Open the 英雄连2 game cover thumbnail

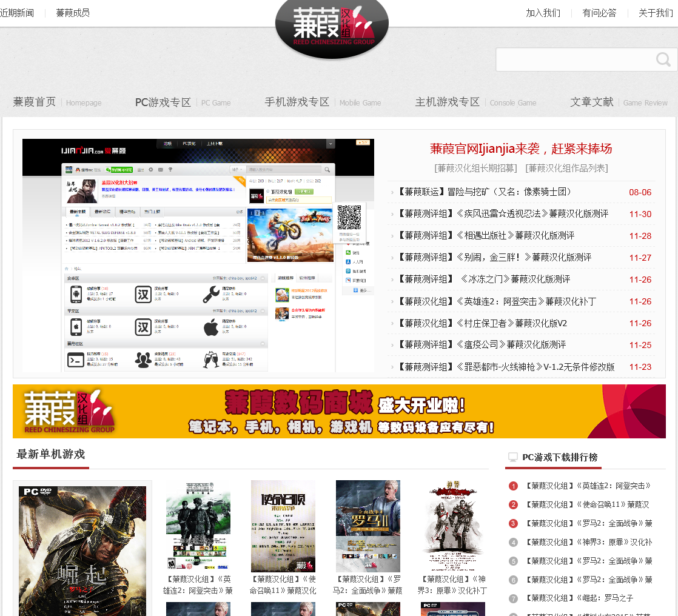(x=198, y=526)
